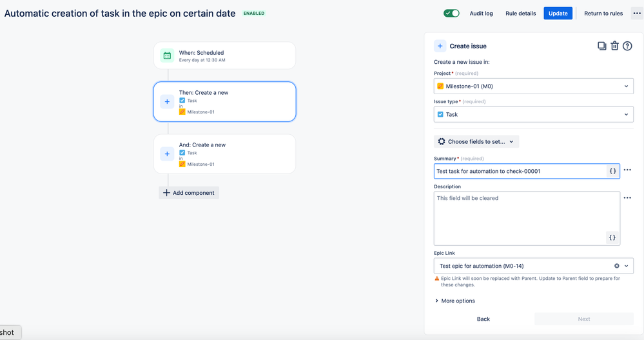Open the Project dropdown Milestone-01 (M0)
Image resolution: width=644 pixels, height=340 pixels.
tap(534, 86)
